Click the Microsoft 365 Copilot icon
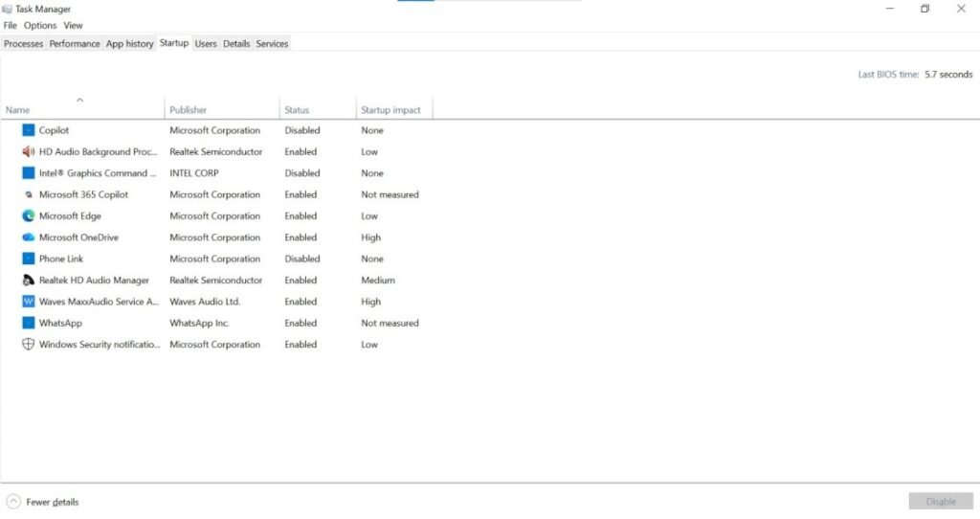The width and height of the screenshot is (980, 519). [x=28, y=194]
